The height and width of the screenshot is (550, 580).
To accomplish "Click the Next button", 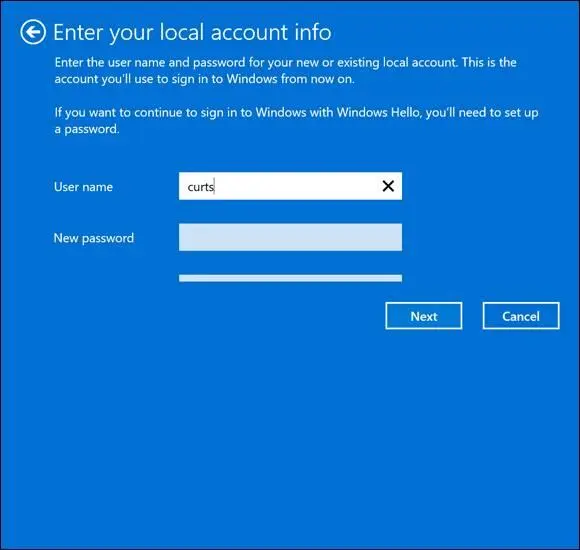I will click(424, 316).
